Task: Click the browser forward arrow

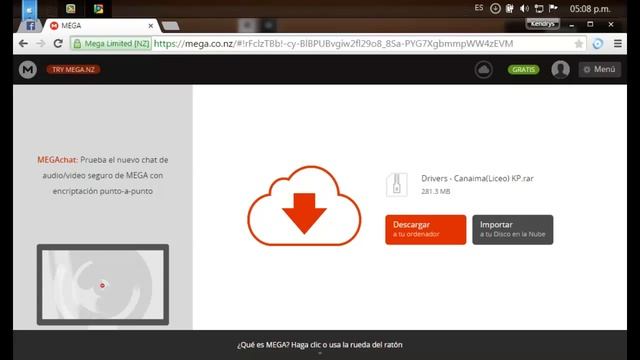Action: coord(40,44)
